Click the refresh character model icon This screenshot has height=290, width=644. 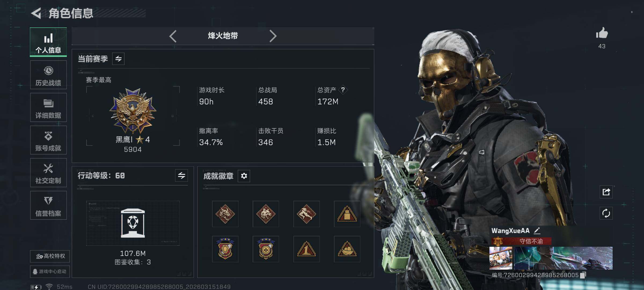tap(606, 213)
